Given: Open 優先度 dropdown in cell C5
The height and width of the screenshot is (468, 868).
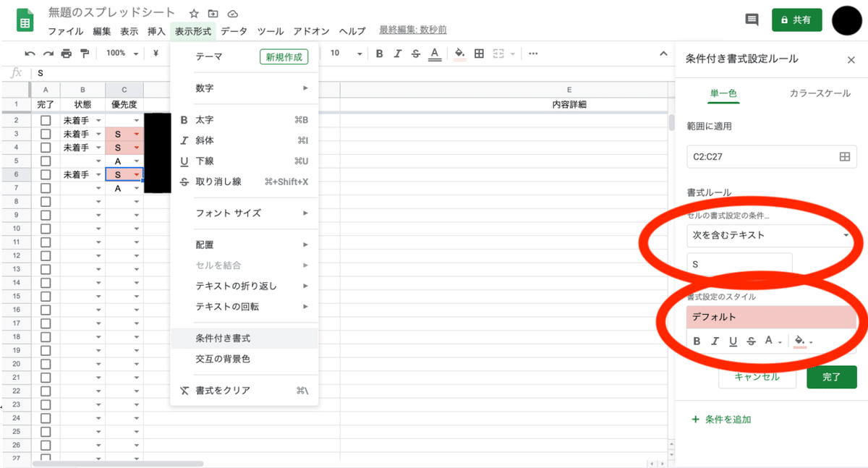Looking at the screenshot, I should tap(136, 161).
